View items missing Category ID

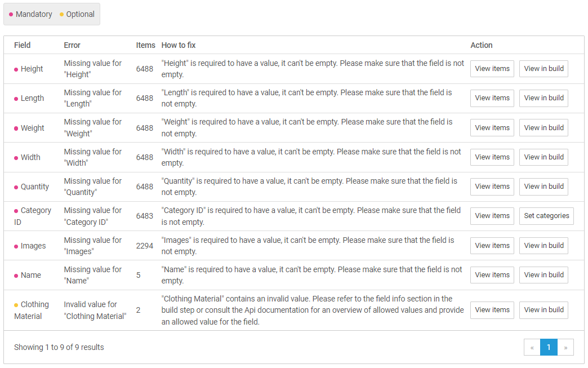(x=492, y=216)
